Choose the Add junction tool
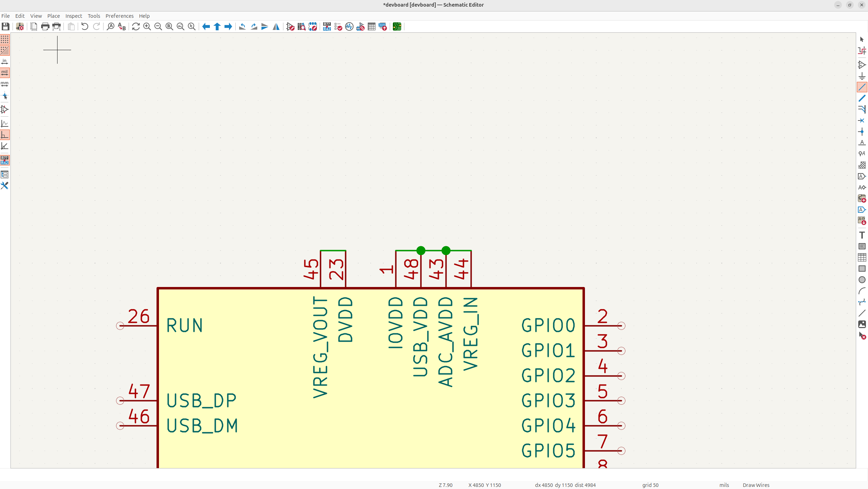Viewport: 868px width, 489px height. [862, 132]
